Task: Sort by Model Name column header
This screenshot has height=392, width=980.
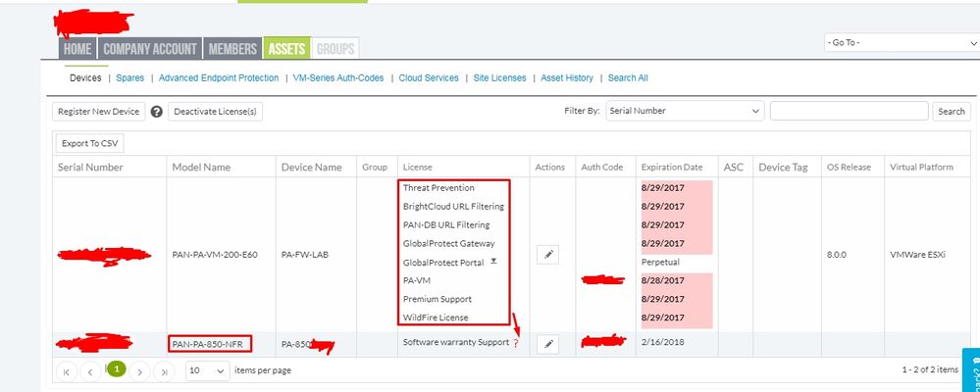Action: coord(201,167)
